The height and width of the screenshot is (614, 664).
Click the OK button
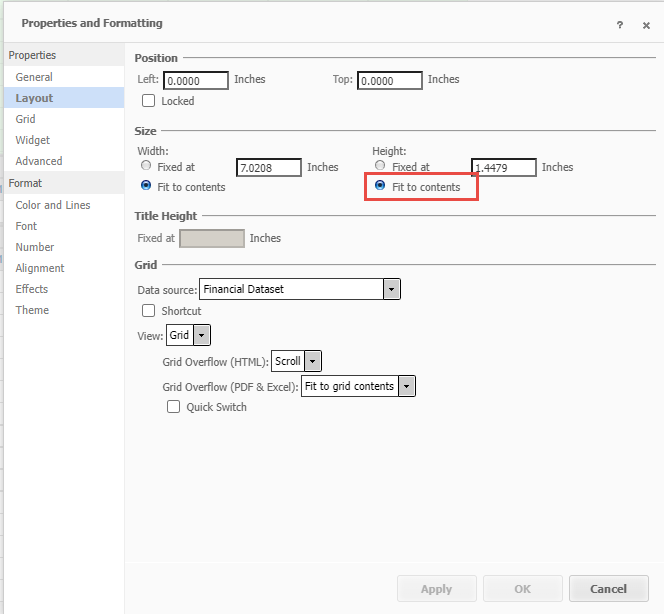click(523, 589)
